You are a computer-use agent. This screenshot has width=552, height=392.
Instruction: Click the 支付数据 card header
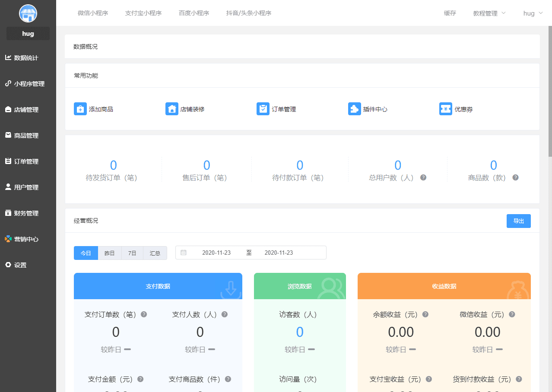[x=158, y=286]
